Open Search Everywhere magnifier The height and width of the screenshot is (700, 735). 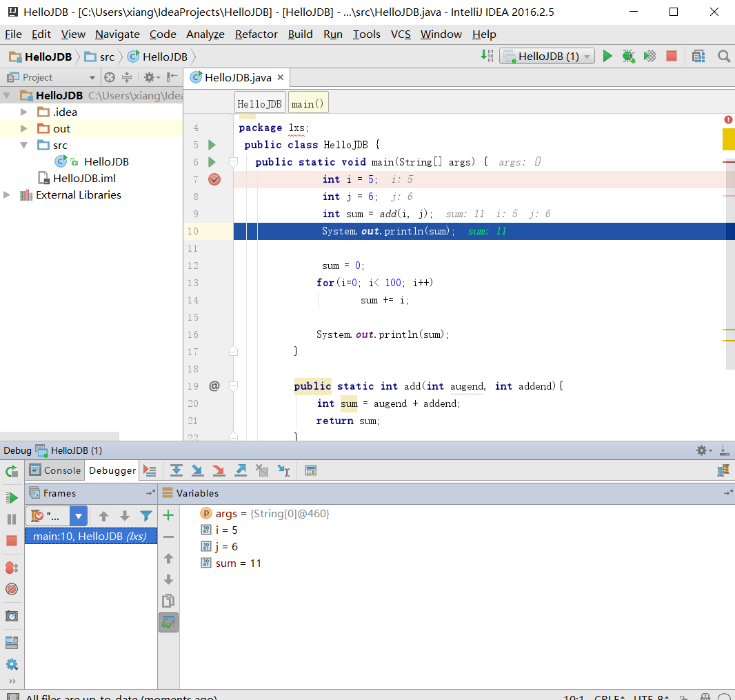(724, 57)
